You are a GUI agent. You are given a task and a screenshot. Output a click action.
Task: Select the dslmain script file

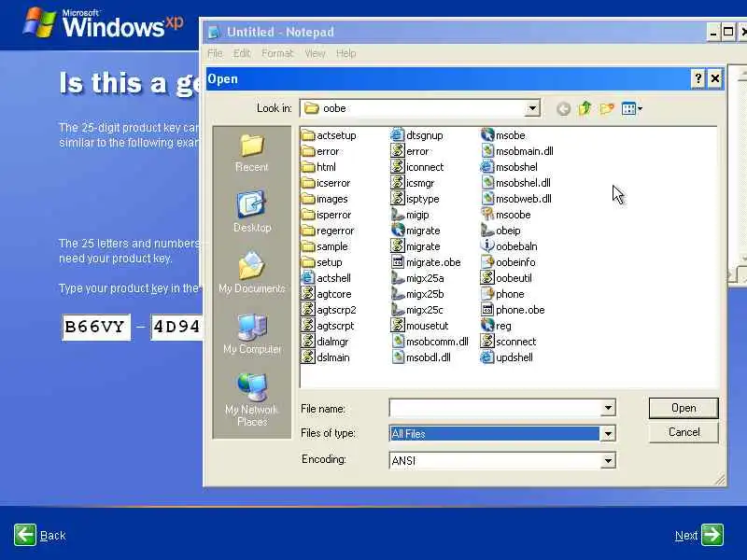coord(326,357)
